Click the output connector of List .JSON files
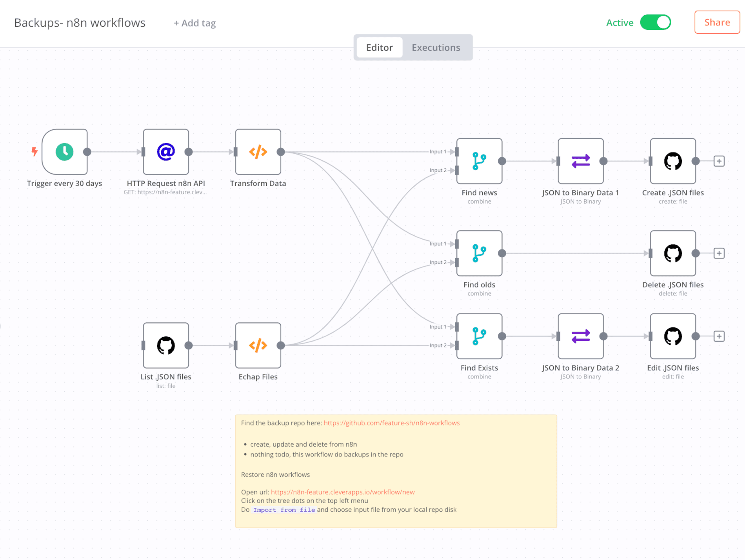The image size is (745, 560). [x=189, y=345]
